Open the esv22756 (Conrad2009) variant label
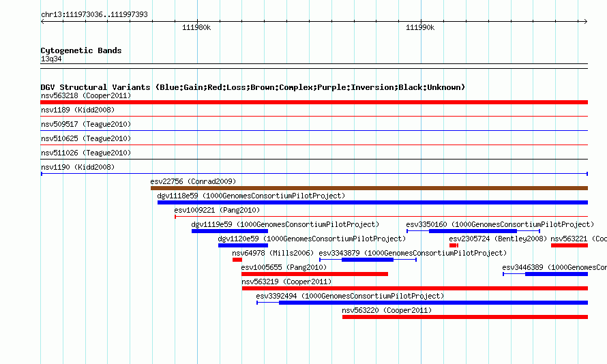 (193, 181)
